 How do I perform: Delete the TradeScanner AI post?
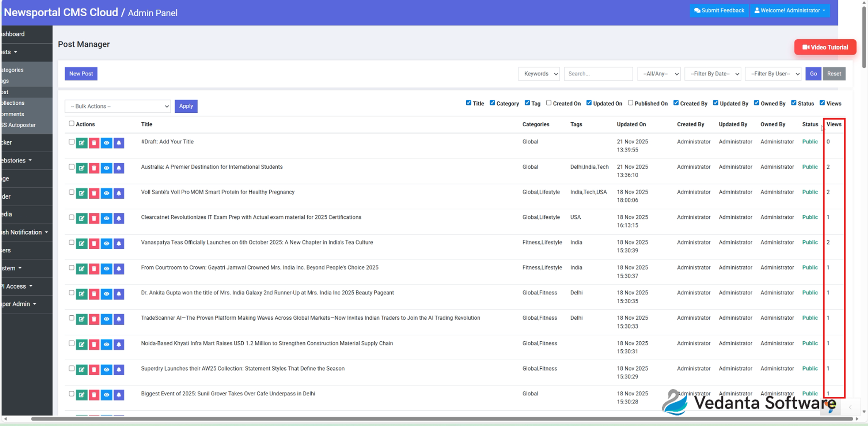tap(94, 319)
